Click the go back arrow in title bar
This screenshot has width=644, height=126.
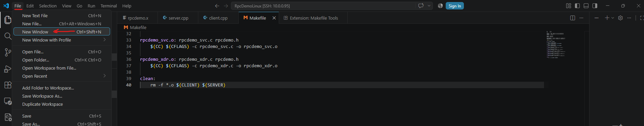point(217,6)
